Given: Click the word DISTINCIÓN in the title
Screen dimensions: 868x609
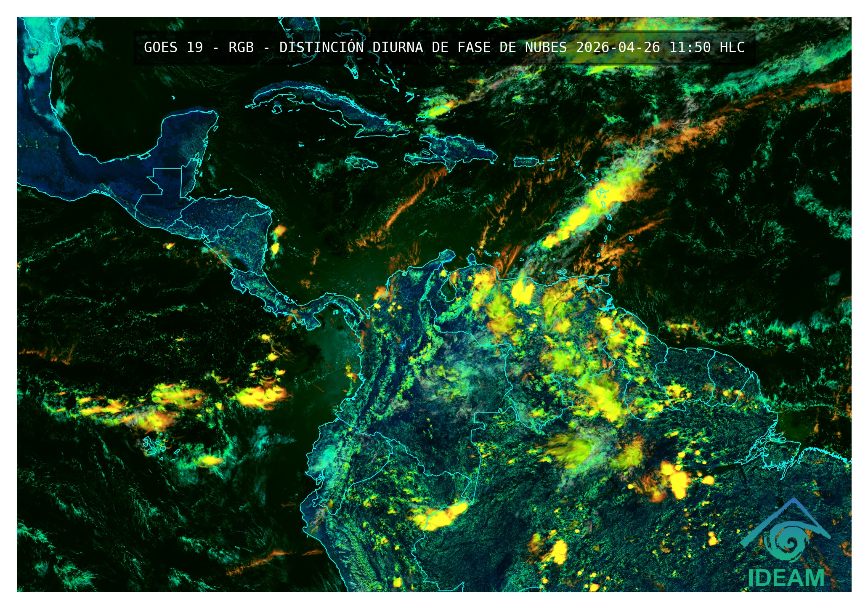Looking at the screenshot, I should (x=321, y=48).
